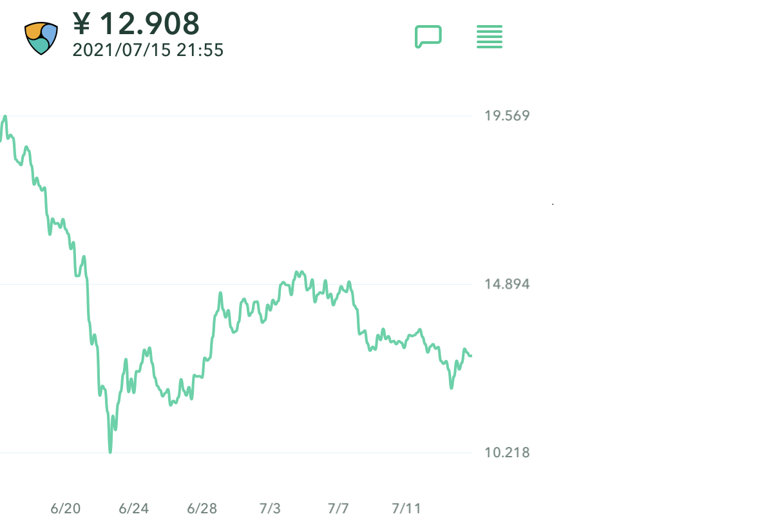Select the 6/24 date on the axis
Viewport: 773px width, 532px height.
coord(134,509)
